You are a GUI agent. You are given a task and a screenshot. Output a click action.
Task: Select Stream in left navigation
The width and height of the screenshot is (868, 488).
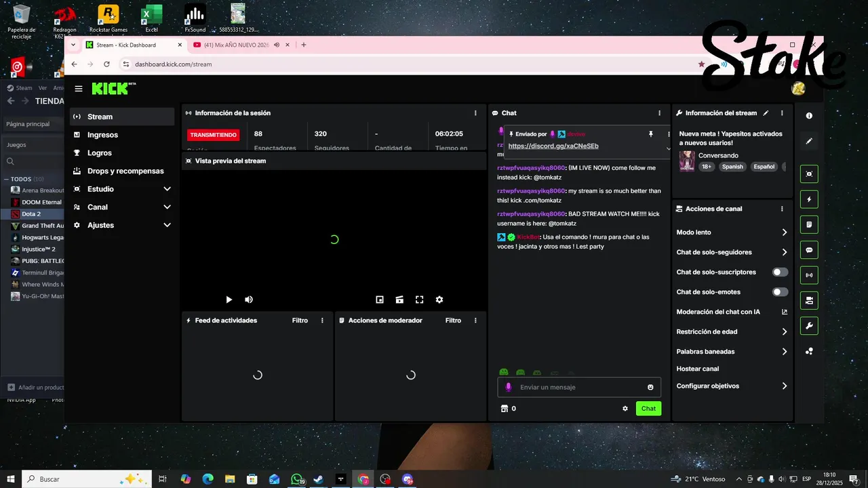point(122,117)
